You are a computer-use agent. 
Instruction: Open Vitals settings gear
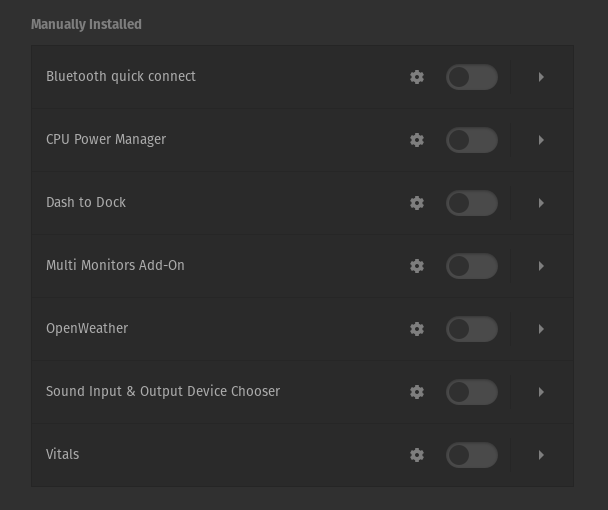(x=417, y=455)
